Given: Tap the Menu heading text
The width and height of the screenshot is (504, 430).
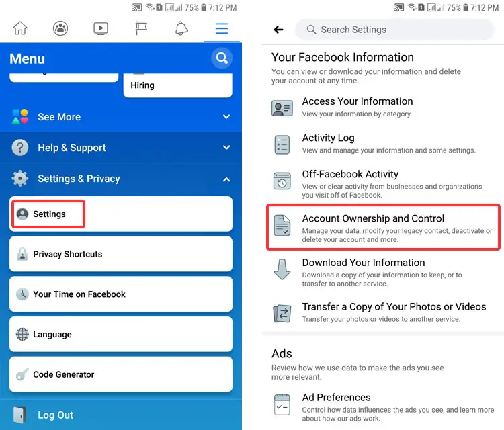Looking at the screenshot, I should point(28,59).
